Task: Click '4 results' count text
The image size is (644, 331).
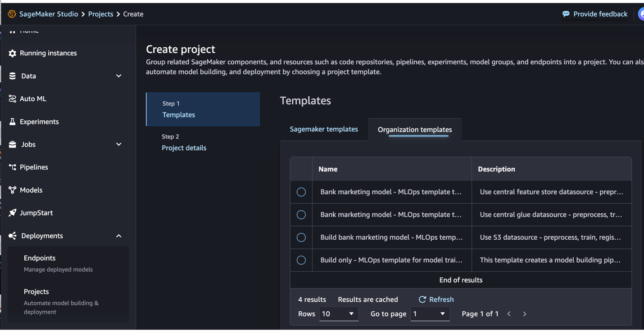Action: (312, 300)
